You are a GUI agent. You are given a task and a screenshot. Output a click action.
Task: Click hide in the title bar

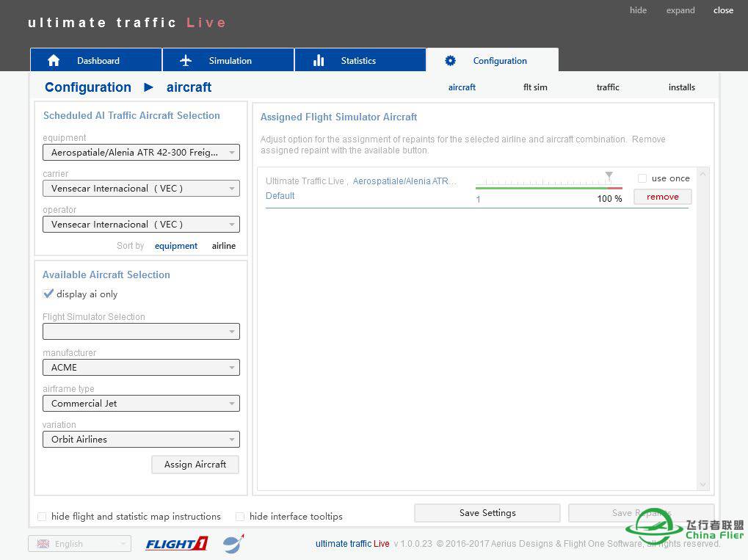(638, 10)
